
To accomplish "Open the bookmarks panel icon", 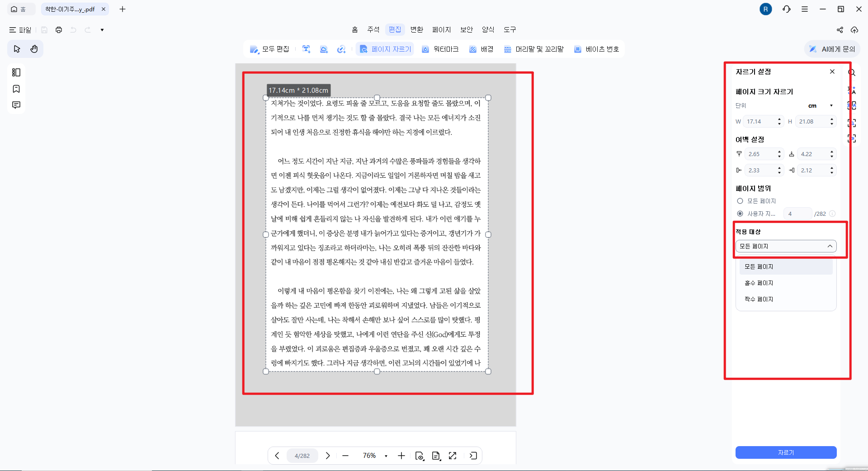I will coord(16,89).
